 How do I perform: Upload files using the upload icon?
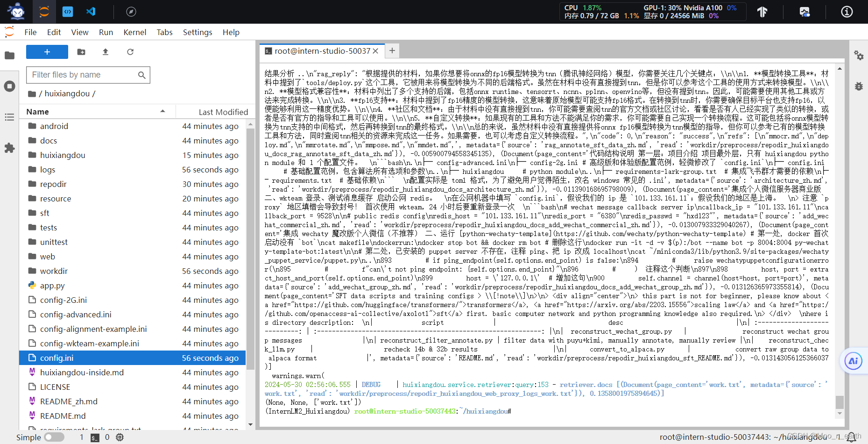(106, 52)
